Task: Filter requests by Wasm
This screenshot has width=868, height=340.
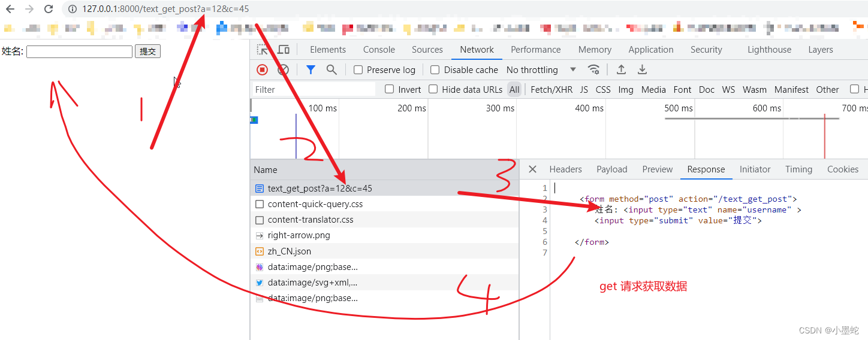Action: click(755, 89)
